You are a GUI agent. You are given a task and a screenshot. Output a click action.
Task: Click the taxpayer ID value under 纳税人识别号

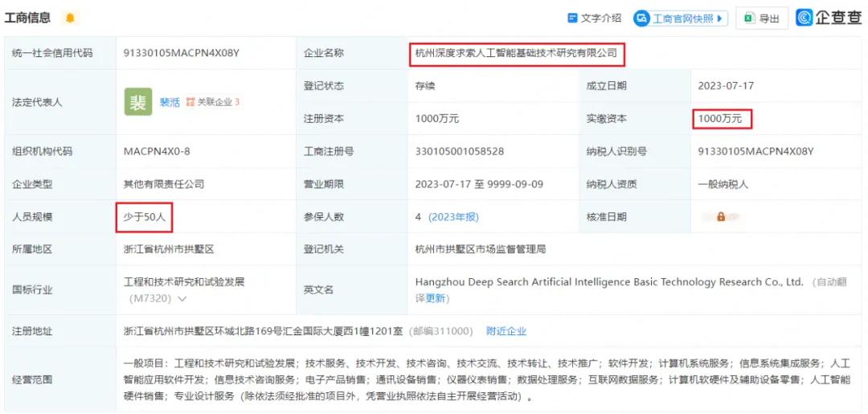(x=755, y=151)
